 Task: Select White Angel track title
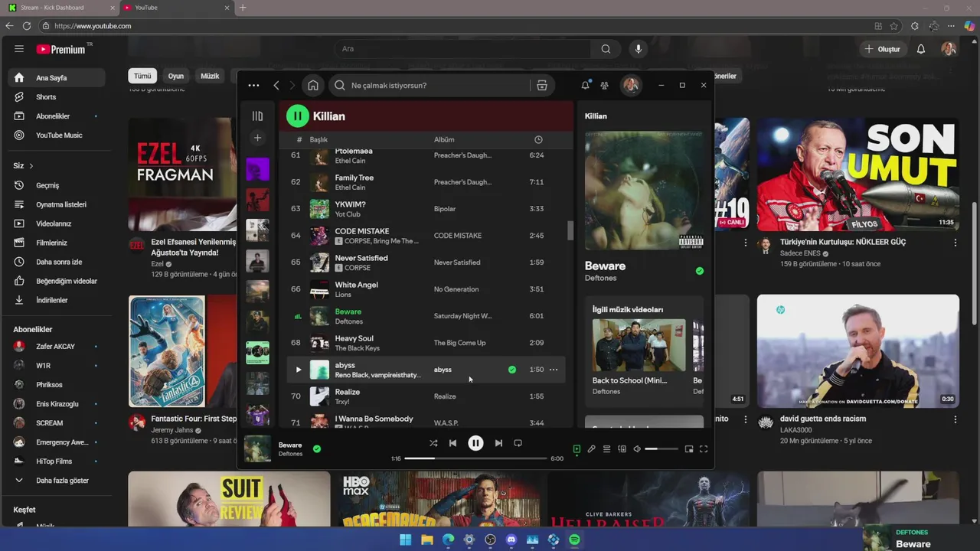(356, 285)
